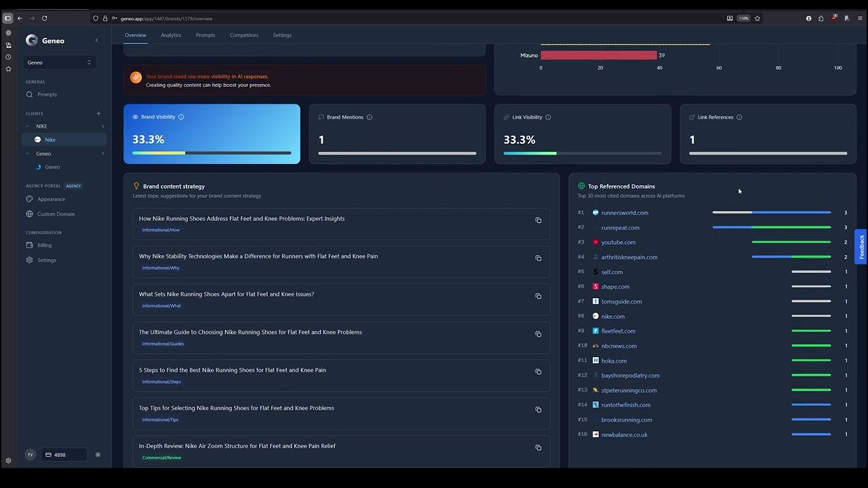Copy the 'Top Tips for Selecting Nike' topic
This screenshot has width=868, height=488.
(538, 410)
